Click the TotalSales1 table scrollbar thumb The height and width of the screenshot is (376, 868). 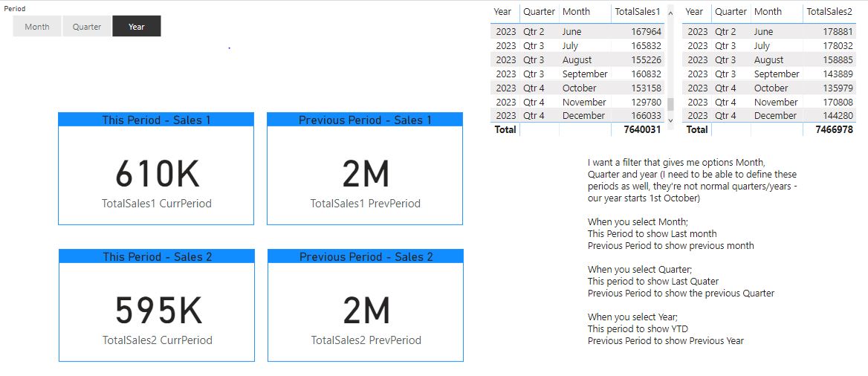click(671, 104)
